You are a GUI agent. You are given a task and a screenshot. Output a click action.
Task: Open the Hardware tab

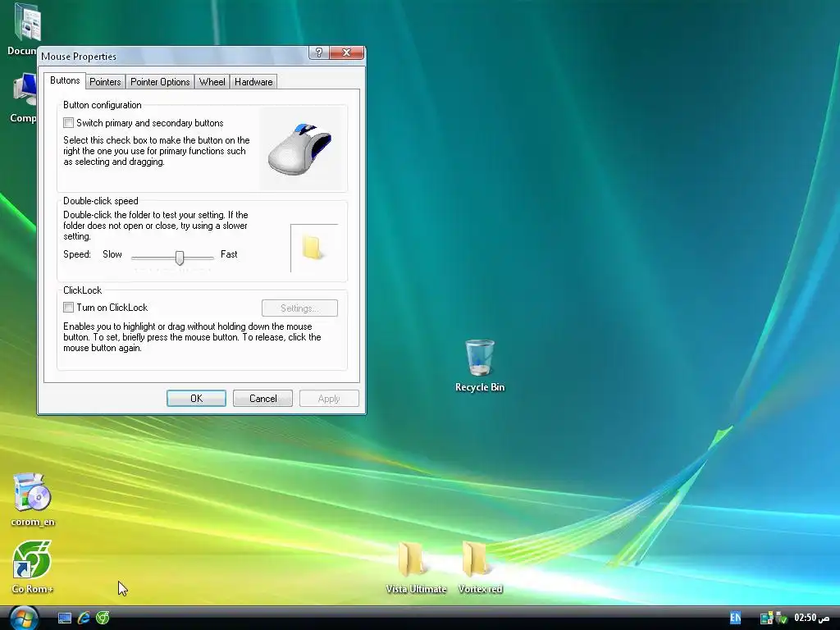pos(253,82)
